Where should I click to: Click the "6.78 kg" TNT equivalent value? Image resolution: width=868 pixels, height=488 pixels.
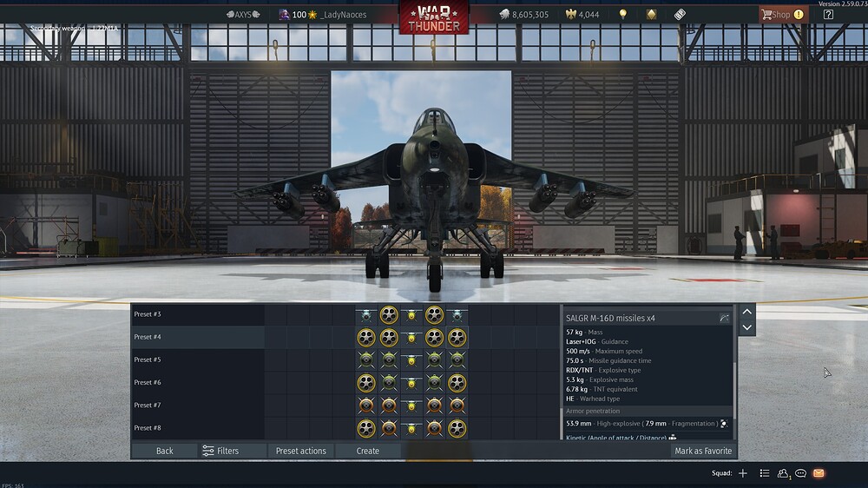pos(576,389)
